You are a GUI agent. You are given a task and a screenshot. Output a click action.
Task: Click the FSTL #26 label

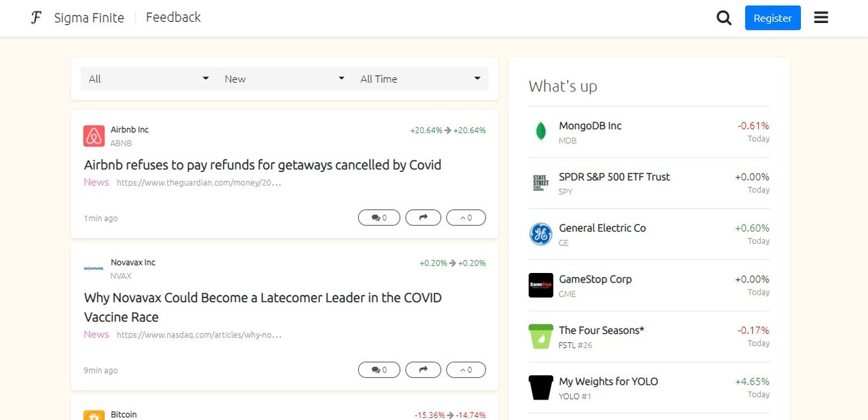pos(576,345)
